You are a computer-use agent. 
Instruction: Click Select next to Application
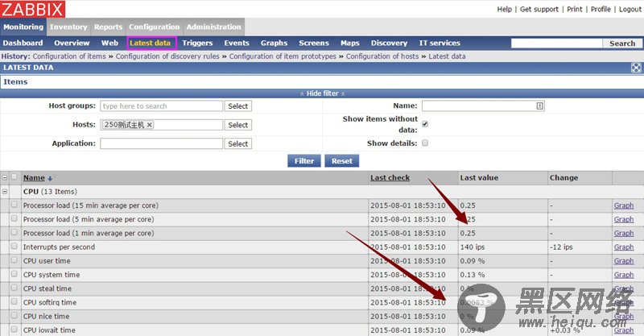point(237,144)
